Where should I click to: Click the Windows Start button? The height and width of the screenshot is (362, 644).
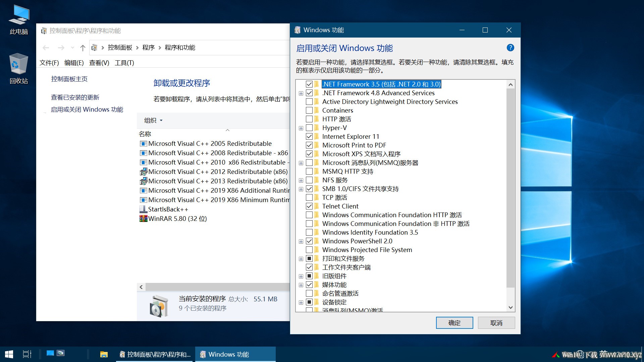(9, 354)
